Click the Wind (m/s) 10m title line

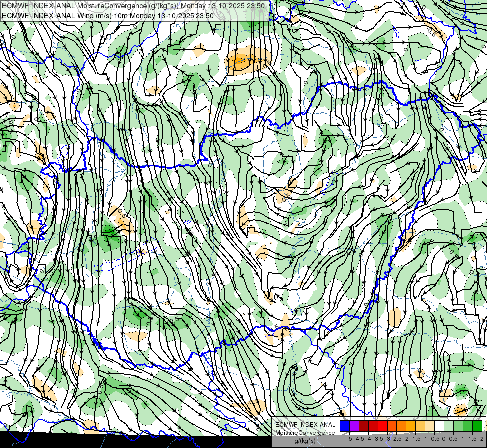[x=108, y=16]
